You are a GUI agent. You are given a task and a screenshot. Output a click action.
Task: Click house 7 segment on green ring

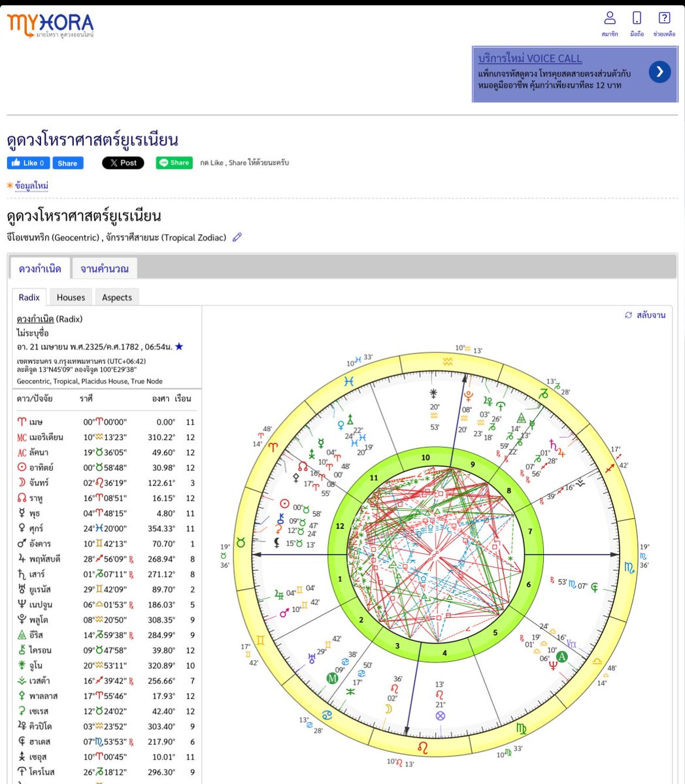click(529, 531)
